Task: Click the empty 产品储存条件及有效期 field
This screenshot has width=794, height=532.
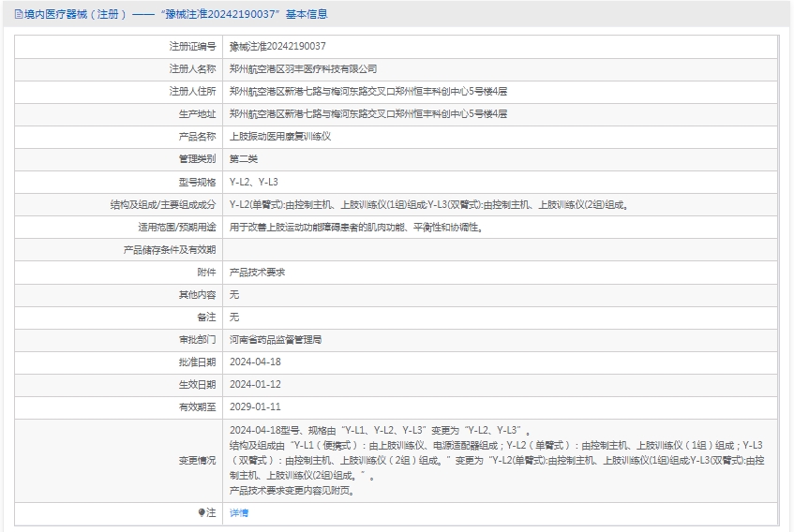Action: (499, 250)
